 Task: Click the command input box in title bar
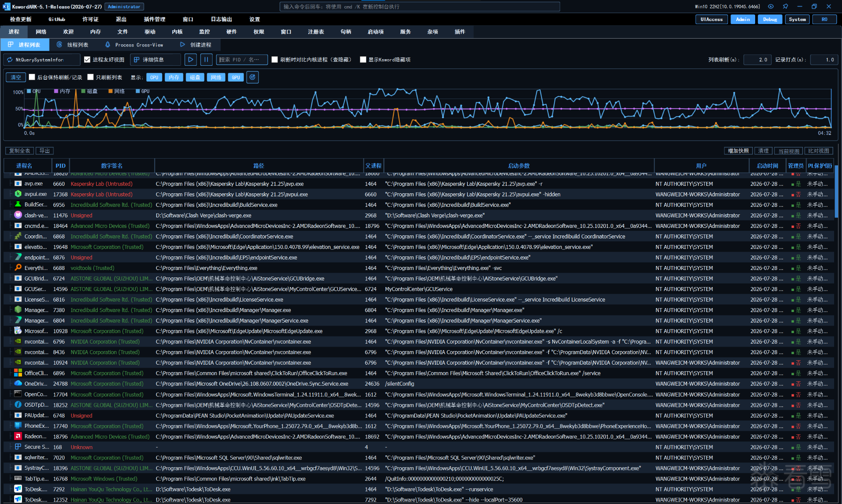pos(420,7)
